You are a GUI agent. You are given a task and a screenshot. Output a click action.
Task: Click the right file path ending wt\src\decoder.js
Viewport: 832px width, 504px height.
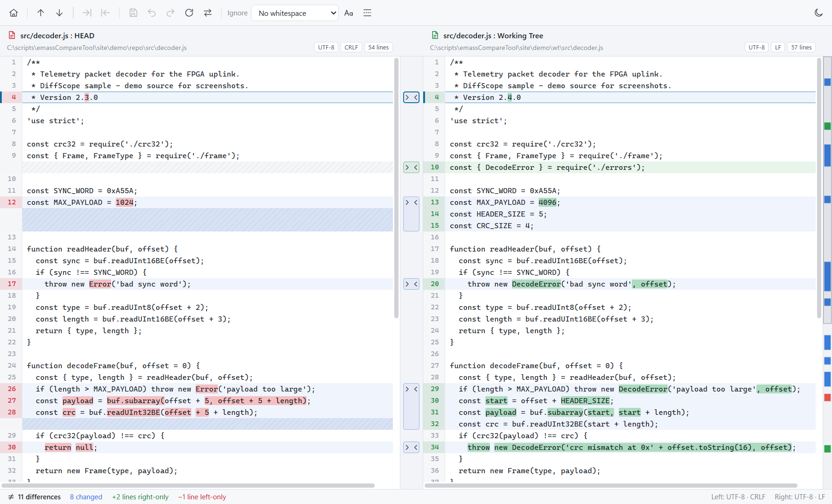517,48
